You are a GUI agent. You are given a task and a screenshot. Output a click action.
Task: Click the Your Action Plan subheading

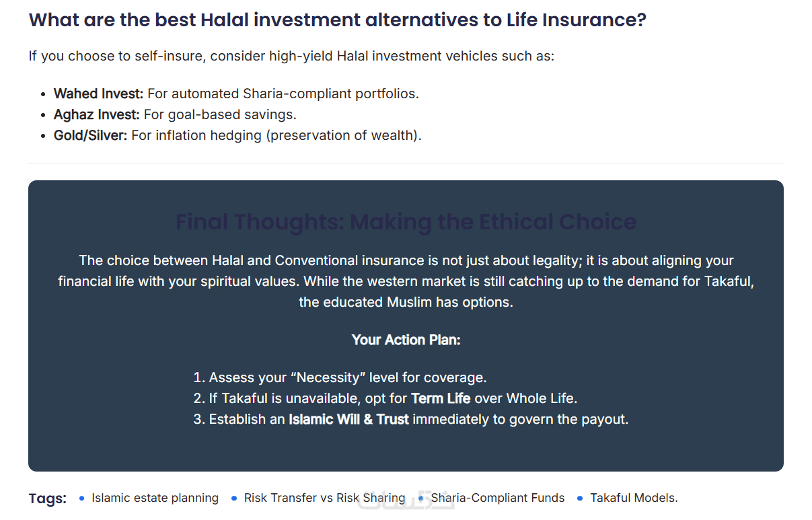[x=406, y=340]
